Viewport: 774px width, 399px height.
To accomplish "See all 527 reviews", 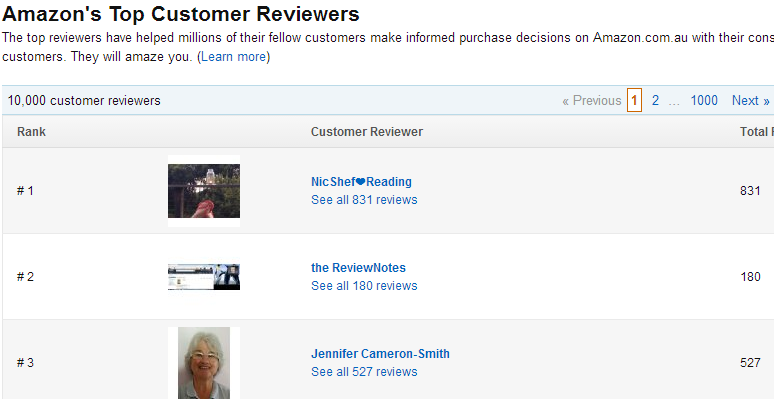I will coord(364,371).
